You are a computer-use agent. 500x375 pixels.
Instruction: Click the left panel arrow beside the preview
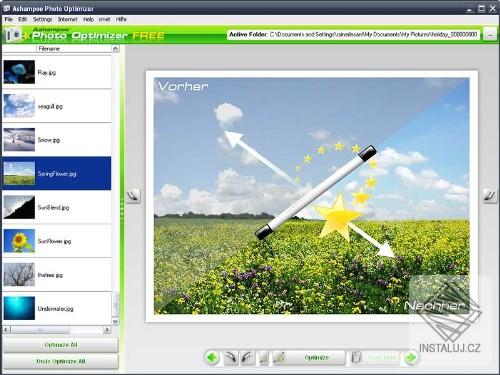[x=133, y=195]
